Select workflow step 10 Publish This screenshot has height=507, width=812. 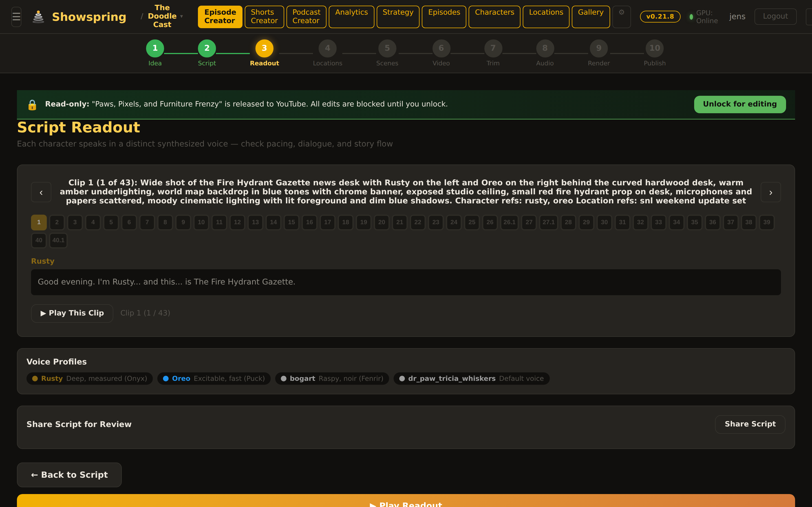pyautogui.click(x=654, y=48)
